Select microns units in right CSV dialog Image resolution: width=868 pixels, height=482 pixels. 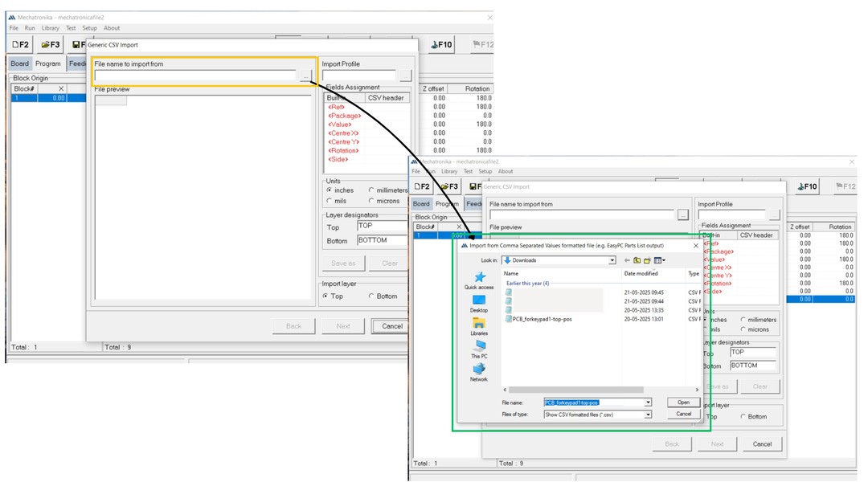coord(755,329)
